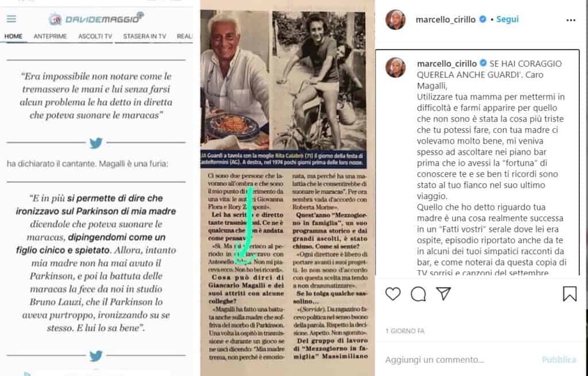Open the profile avatar next to the caption
Image resolution: width=588 pixels, height=376 pixels.
point(395,68)
